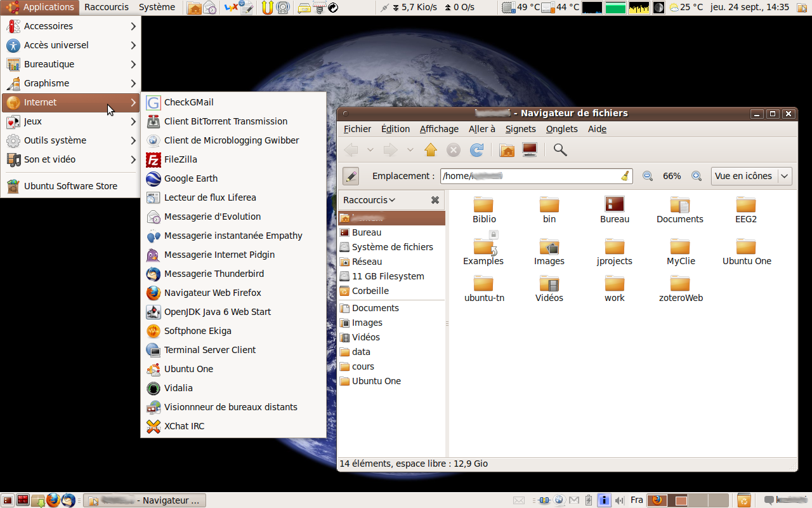
Task: Expand the Outils système submenu
Action: coord(71,140)
